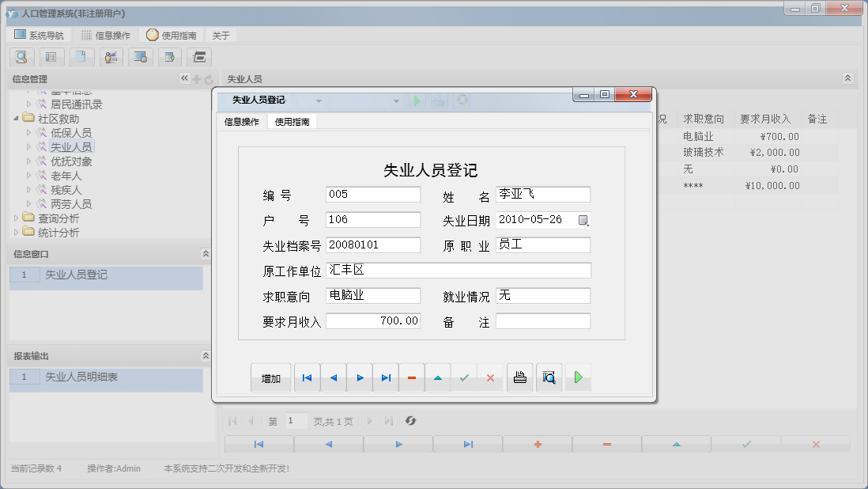Click the 增加 button
The height and width of the screenshot is (489, 868).
coord(270,378)
